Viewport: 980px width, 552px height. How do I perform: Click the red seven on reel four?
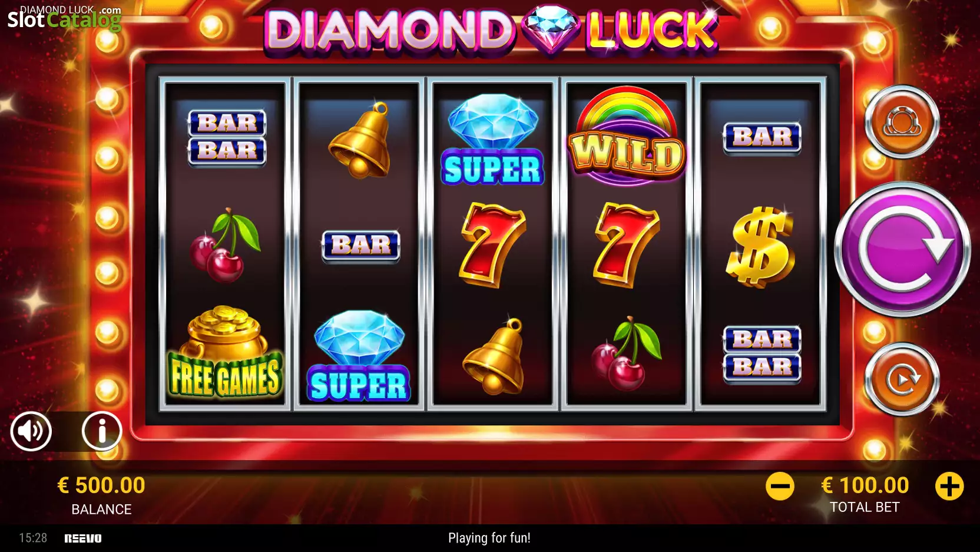[627, 245]
